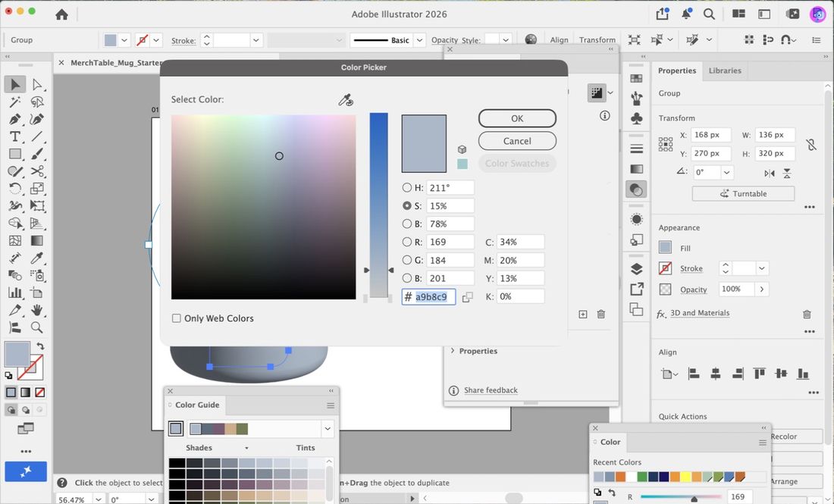Open the Color Guide panel menu
Viewport: 834px width, 504px height.
(x=331, y=405)
